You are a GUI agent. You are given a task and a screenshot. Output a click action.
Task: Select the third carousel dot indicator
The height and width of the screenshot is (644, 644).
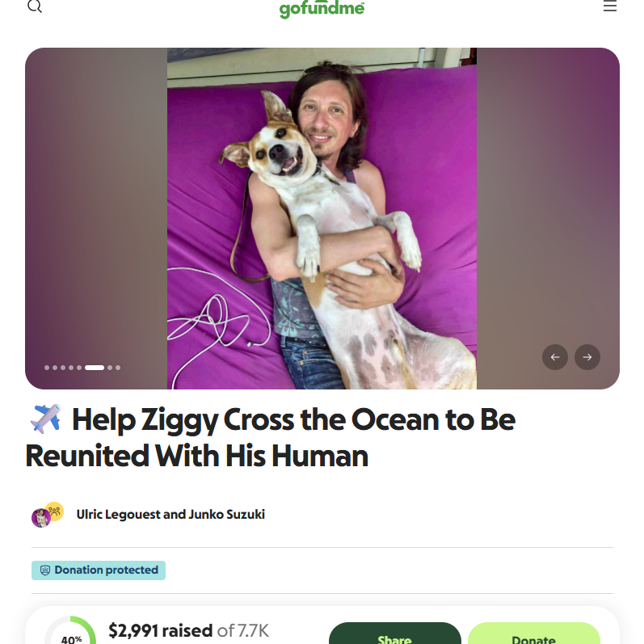[x=63, y=368]
